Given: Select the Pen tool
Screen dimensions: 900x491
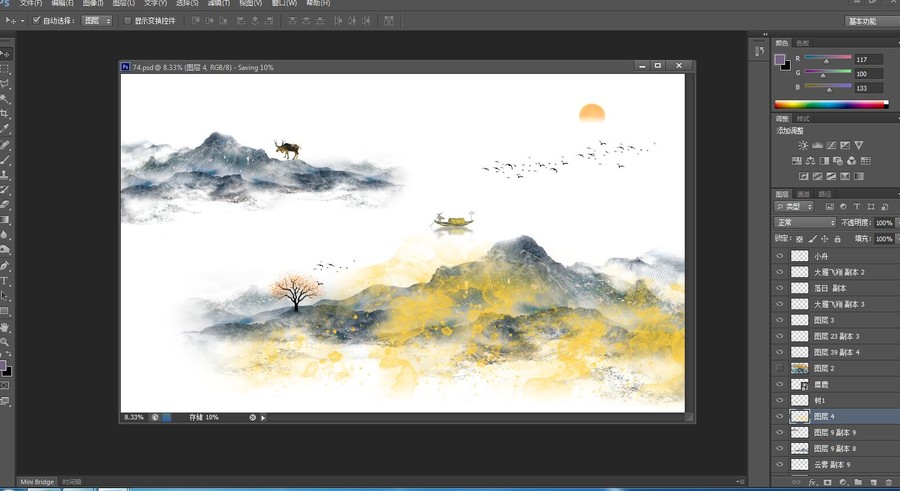Looking at the screenshot, I should pyautogui.click(x=5, y=265).
